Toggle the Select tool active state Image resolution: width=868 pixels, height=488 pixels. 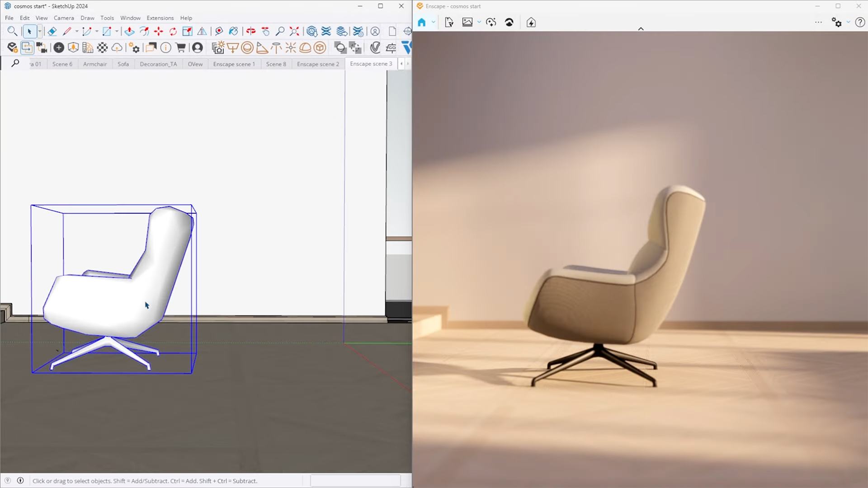click(x=30, y=31)
